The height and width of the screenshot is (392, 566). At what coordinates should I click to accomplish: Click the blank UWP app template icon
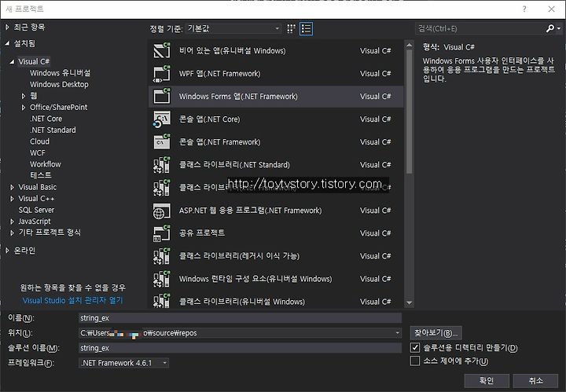162,50
